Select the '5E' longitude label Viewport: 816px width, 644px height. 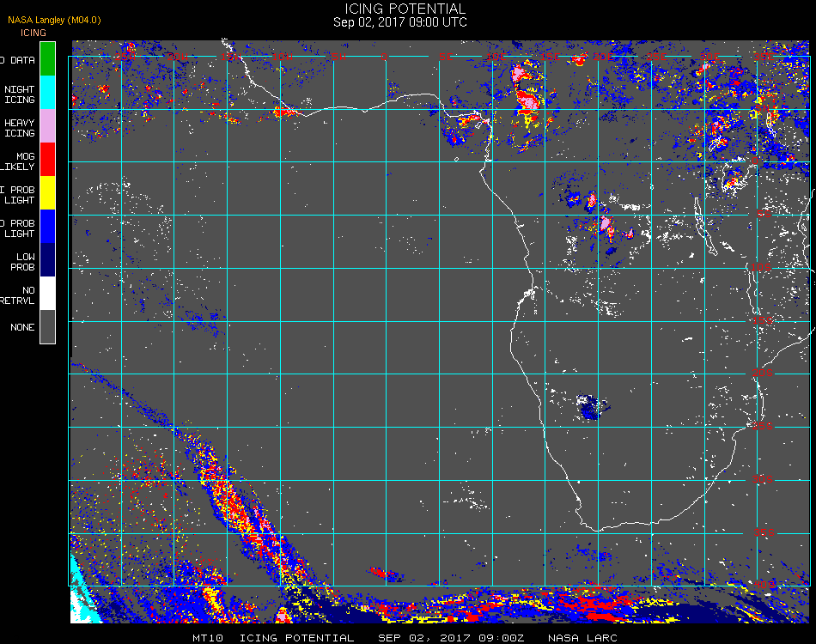(446, 56)
